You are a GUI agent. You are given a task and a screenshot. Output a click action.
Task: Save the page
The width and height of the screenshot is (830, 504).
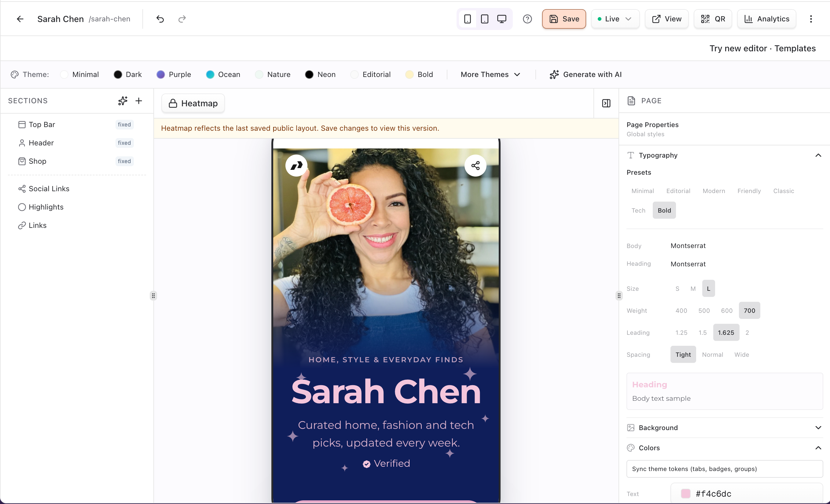(x=564, y=19)
